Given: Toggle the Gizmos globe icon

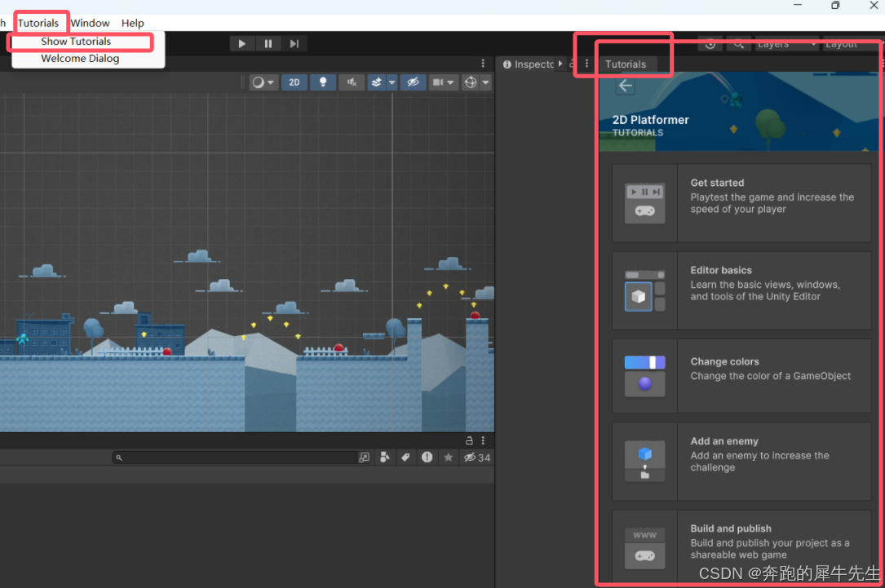Looking at the screenshot, I should [x=470, y=82].
